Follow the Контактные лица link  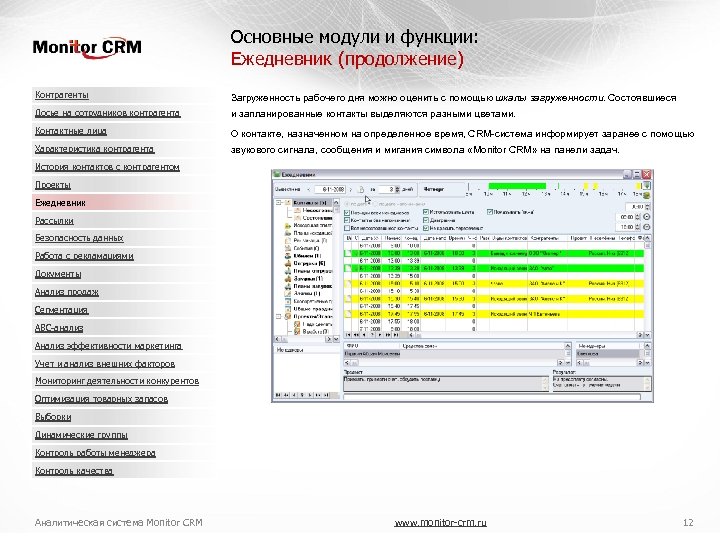click(x=71, y=131)
